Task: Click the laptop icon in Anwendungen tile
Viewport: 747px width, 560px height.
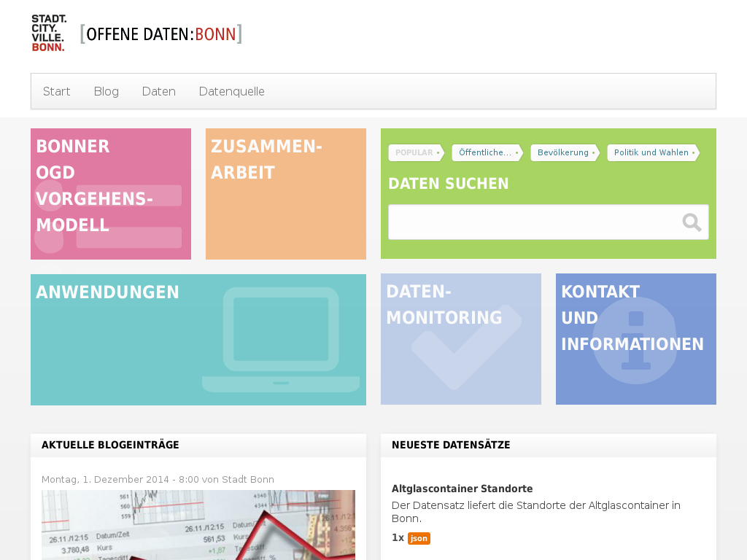Action: (281, 340)
